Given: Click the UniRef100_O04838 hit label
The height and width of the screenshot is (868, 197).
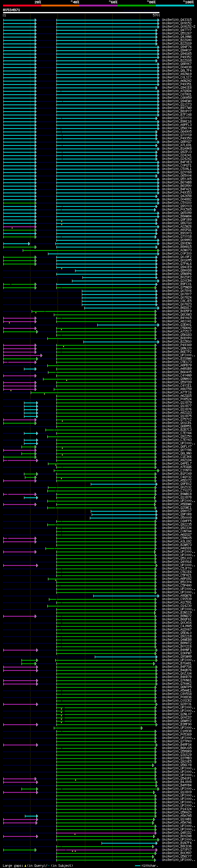Looking at the screenshot, I should [x=177, y=67].
